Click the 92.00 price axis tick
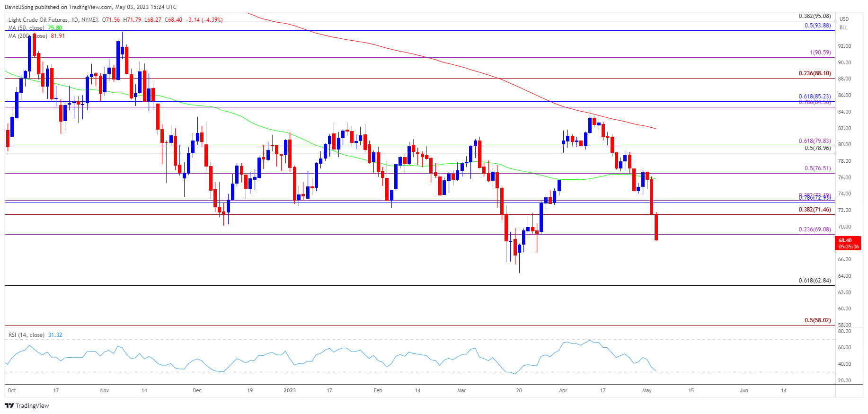Image resolution: width=868 pixels, height=414 pixels. pyautogui.click(x=844, y=46)
